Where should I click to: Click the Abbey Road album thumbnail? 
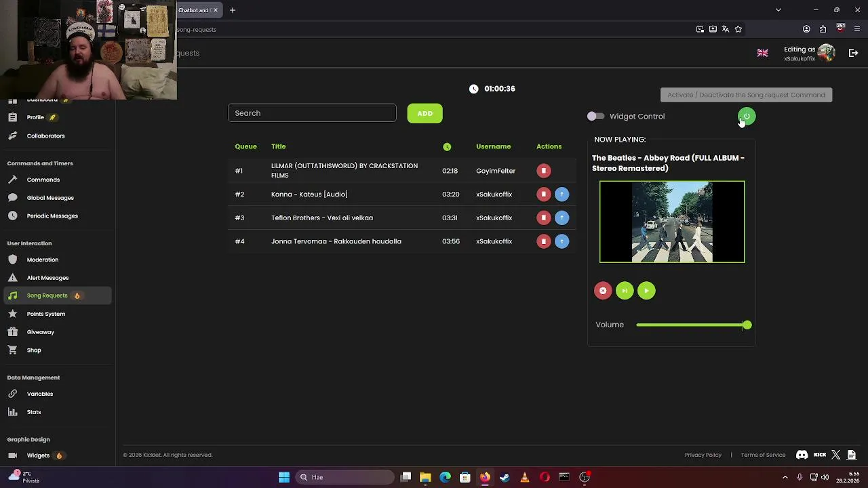pyautogui.click(x=672, y=222)
